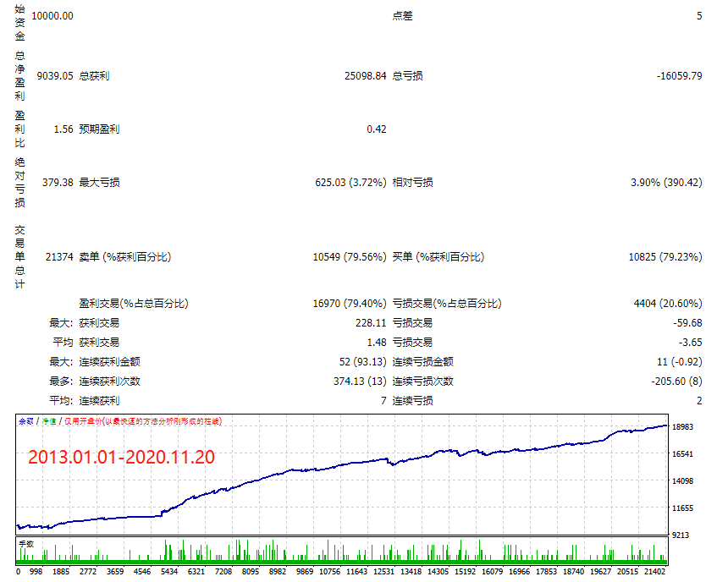Click the initial deposit value 10000.00

pos(52,16)
